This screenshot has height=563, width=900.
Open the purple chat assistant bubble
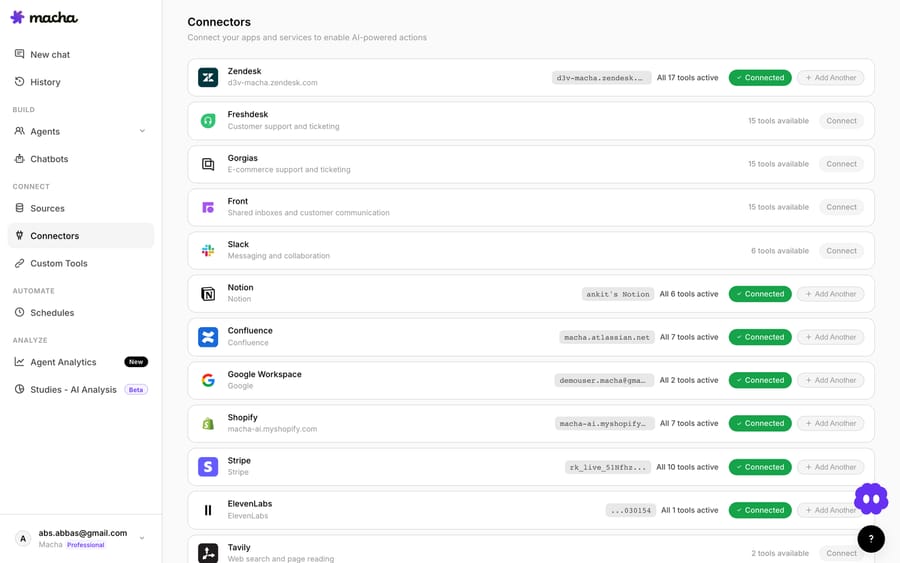coord(871,499)
